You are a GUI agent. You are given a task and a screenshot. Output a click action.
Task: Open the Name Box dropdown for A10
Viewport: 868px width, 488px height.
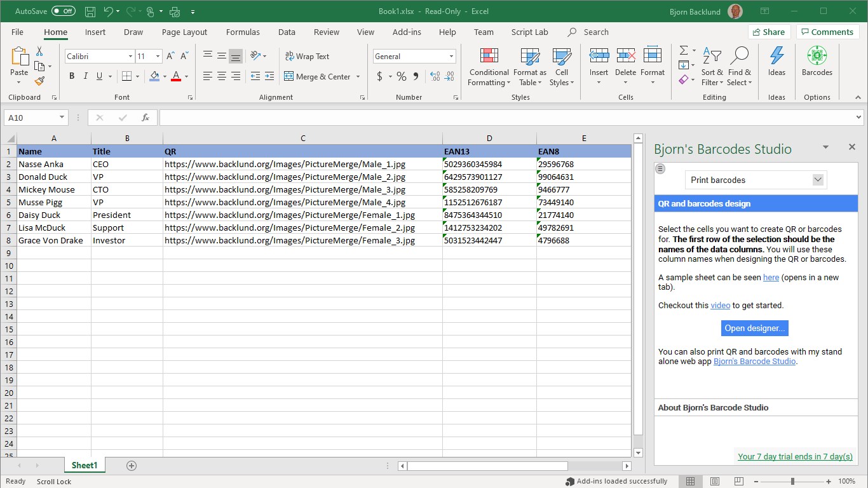coord(62,118)
